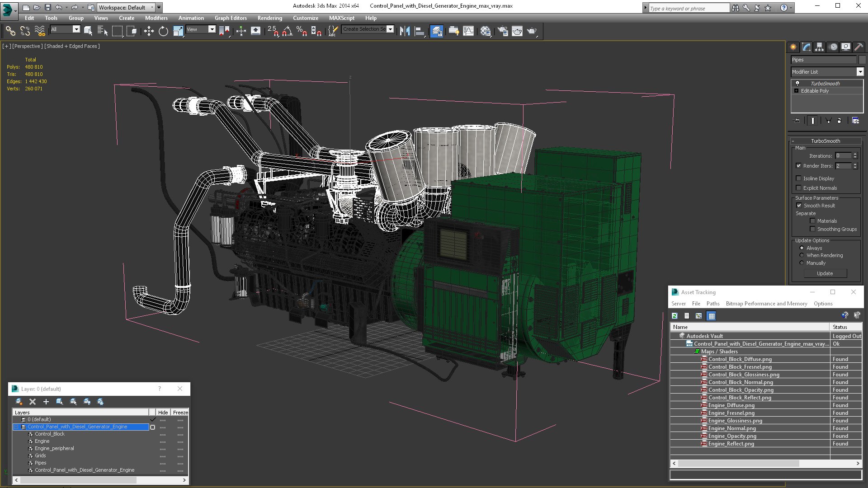Select the Move transform tool
Image resolution: width=868 pixels, height=488 pixels.
(x=149, y=31)
